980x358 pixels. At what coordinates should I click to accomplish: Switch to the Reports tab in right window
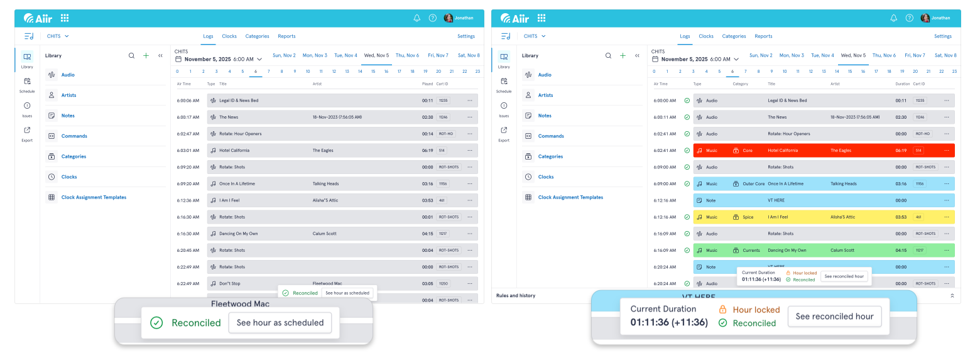pos(763,36)
